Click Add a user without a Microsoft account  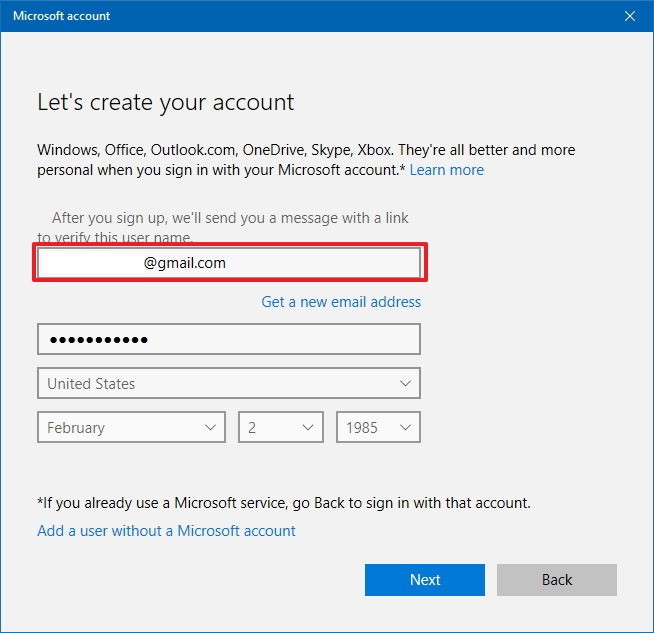pyautogui.click(x=166, y=531)
